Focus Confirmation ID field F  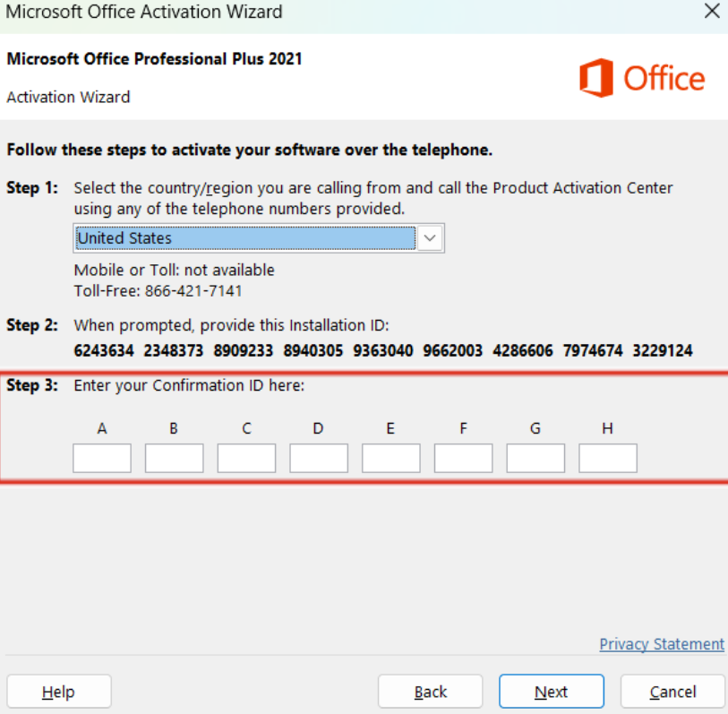(x=463, y=458)
